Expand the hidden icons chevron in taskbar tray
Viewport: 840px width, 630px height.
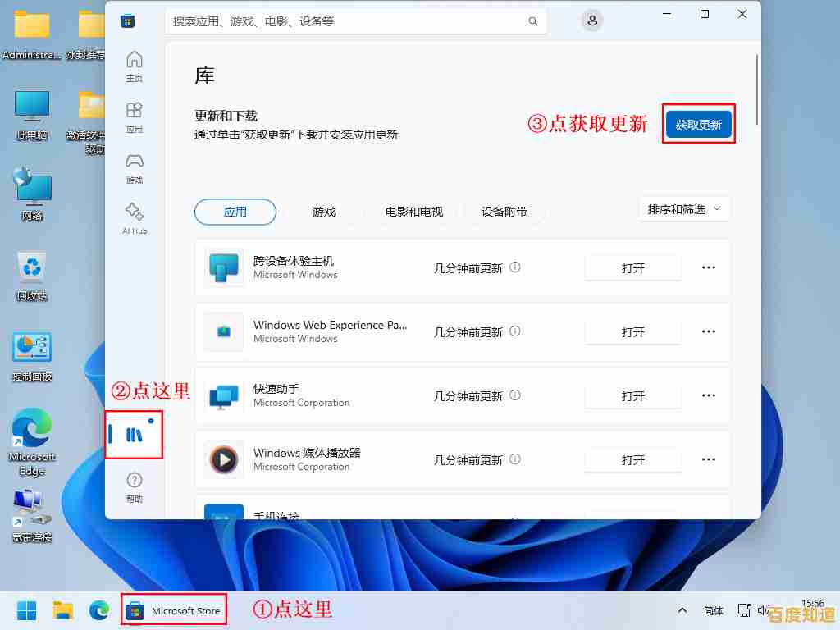[682, 610]
